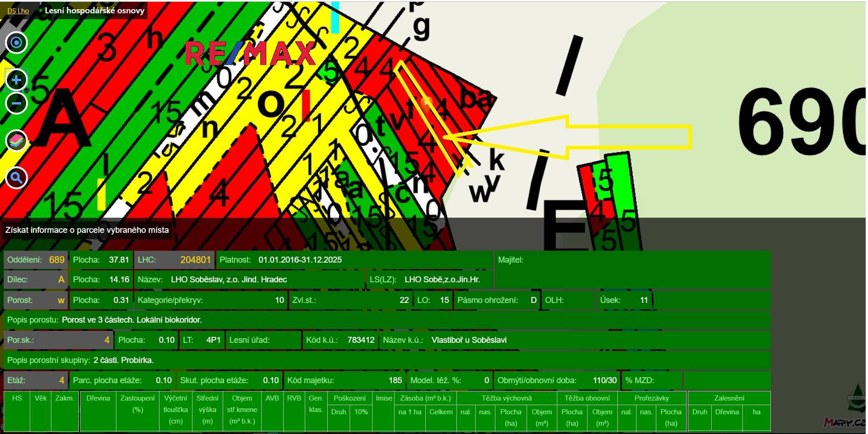Viewport: 868px width, 434px height.
Task: Click the Střední výška column header
Action: pos(208,410)
